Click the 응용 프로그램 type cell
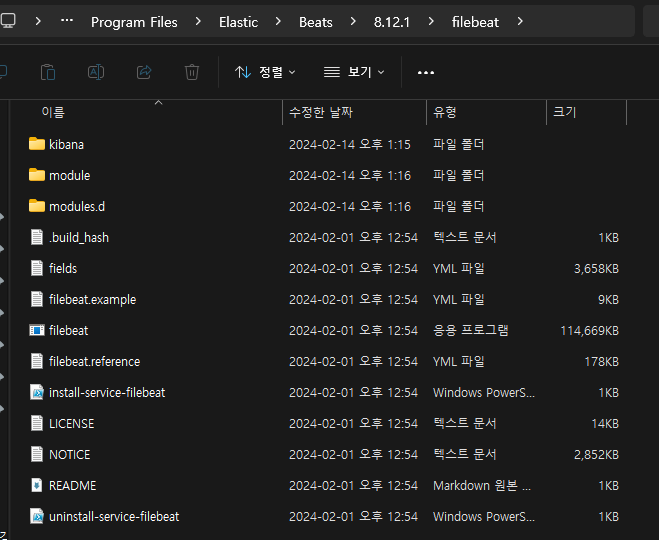The height and width of the screenshot is (540, 659). click(471, 330)
